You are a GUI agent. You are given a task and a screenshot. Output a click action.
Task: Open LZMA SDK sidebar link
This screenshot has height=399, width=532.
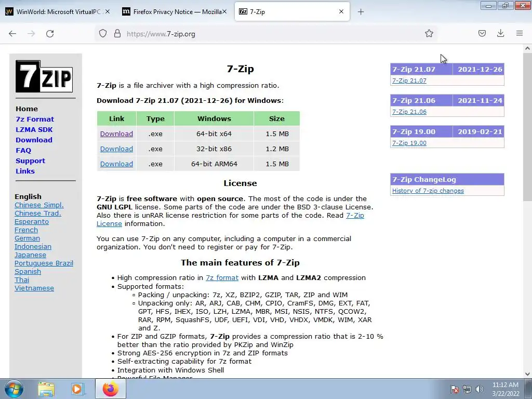(34, 129)
